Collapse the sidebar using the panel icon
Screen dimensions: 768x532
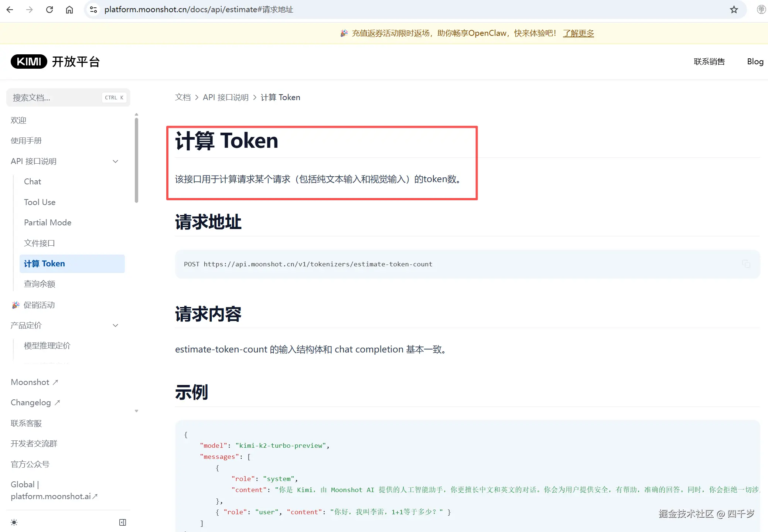pyautogui.click(x=122, y=522)
